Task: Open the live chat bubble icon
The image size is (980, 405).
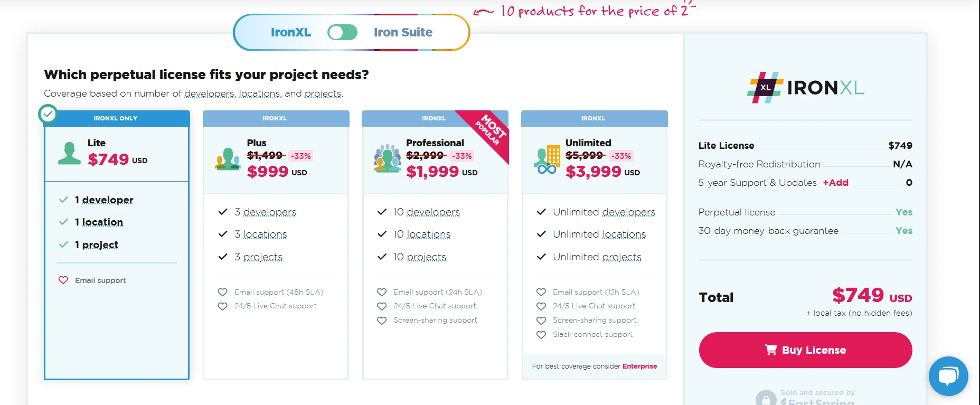Action: (x=948, y=376)
